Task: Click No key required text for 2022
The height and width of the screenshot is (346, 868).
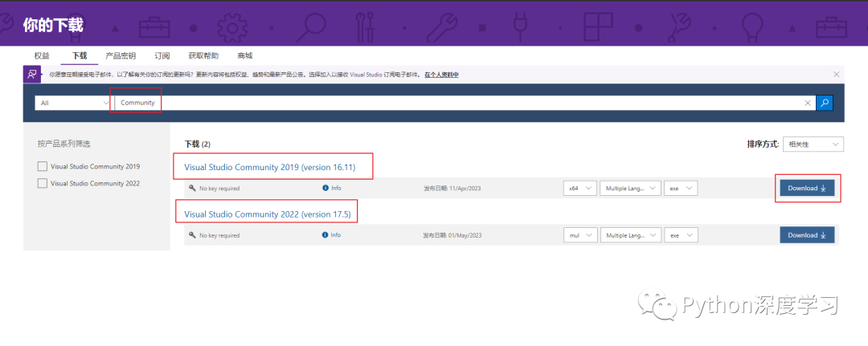Action: click(x=219, y=235)
